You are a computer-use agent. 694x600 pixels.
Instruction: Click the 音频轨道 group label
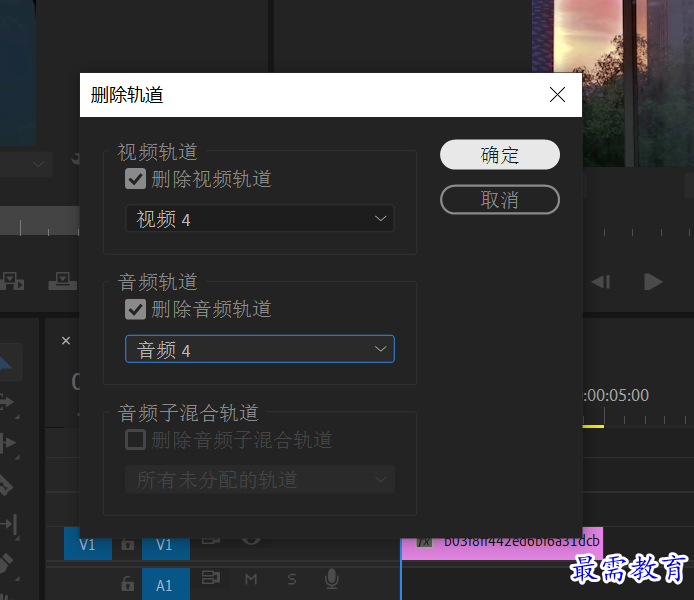[x=158, y=282]
